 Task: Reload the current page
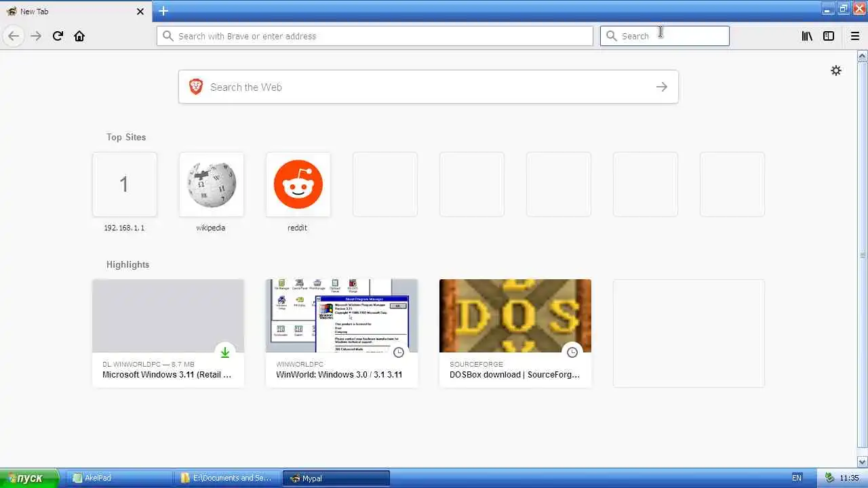(x=58, y=36)
